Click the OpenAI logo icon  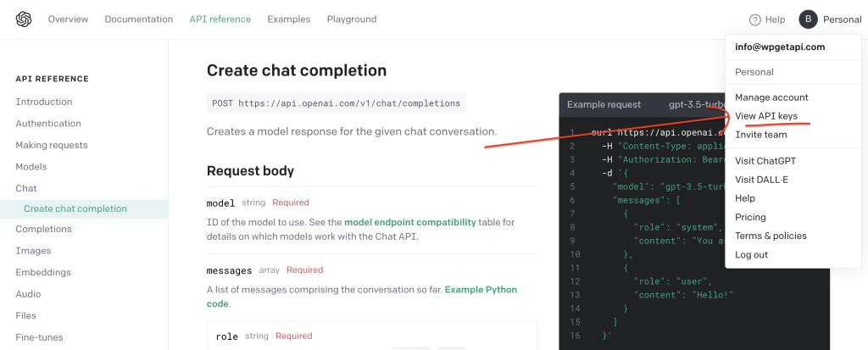tap(24, 19)
